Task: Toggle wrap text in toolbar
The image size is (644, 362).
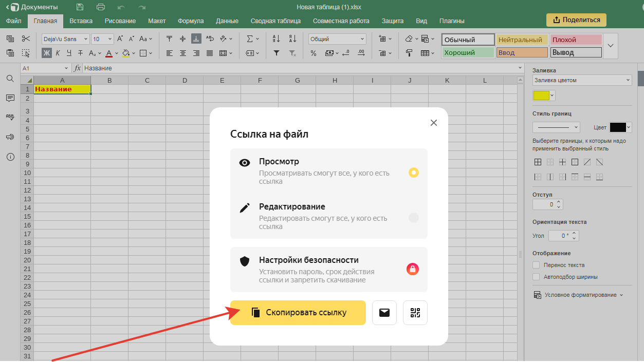Action: 210,39
